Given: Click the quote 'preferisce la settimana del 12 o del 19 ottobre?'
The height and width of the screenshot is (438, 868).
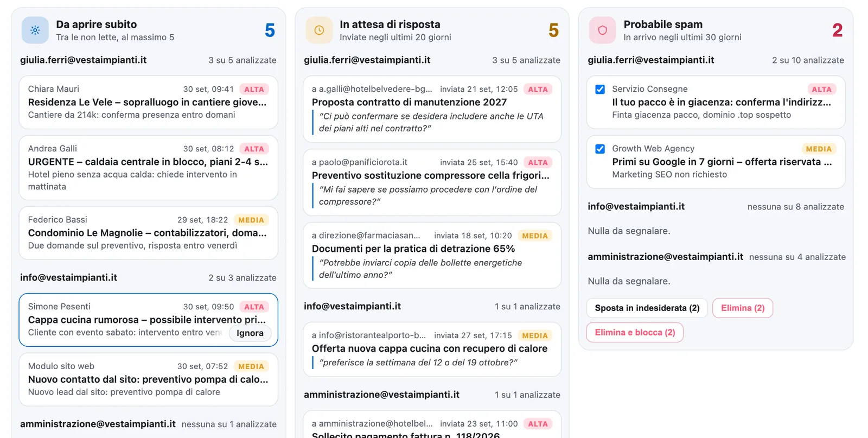Looking at the screenshot, I should (x=418, y=363).
